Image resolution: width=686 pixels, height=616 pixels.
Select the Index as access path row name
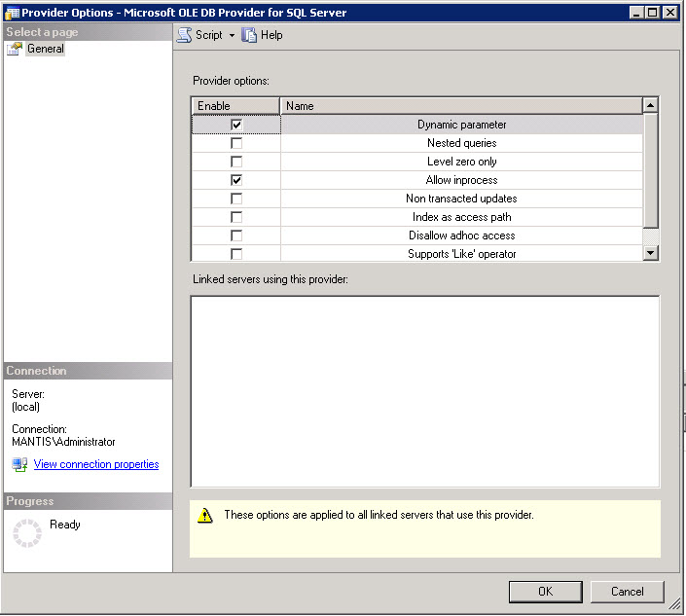(461, 217)
